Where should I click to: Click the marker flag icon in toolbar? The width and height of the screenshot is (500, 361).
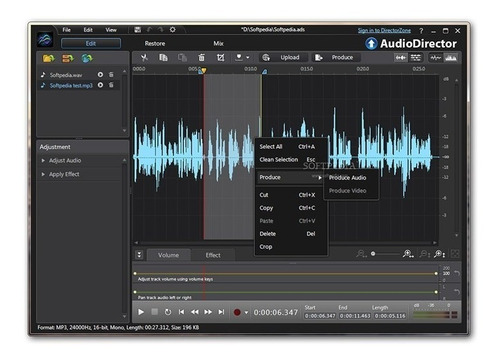tap(239, 57)
